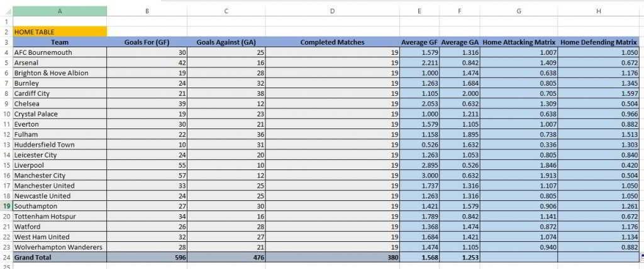Select row 3 header
The width and height of the screenshot is (644, 269).
point(6,42)
